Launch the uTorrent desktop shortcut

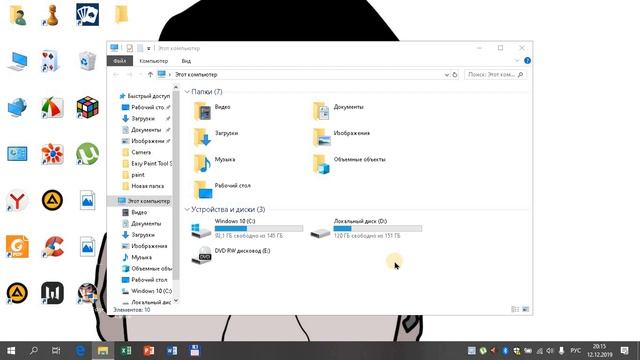click(x=87, y=154)
